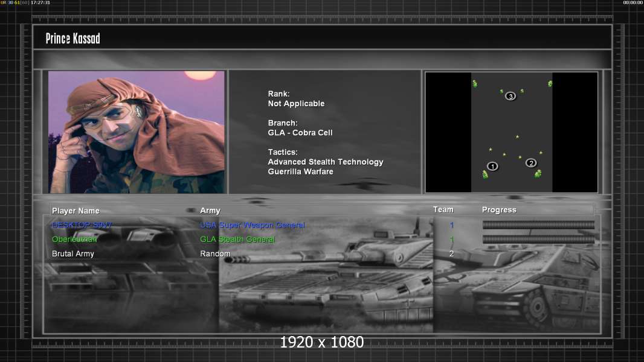Click the Player Name column header
Screen dimensions: 644x362
(76, 211)
